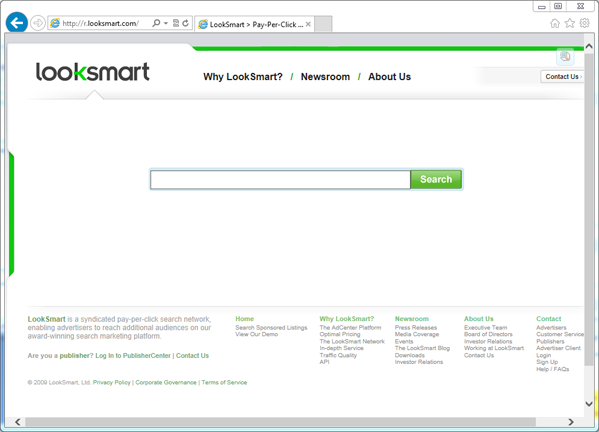Click the Refresh icon in address bar
This screenshot has height=432, width=599.
[186, 23]
